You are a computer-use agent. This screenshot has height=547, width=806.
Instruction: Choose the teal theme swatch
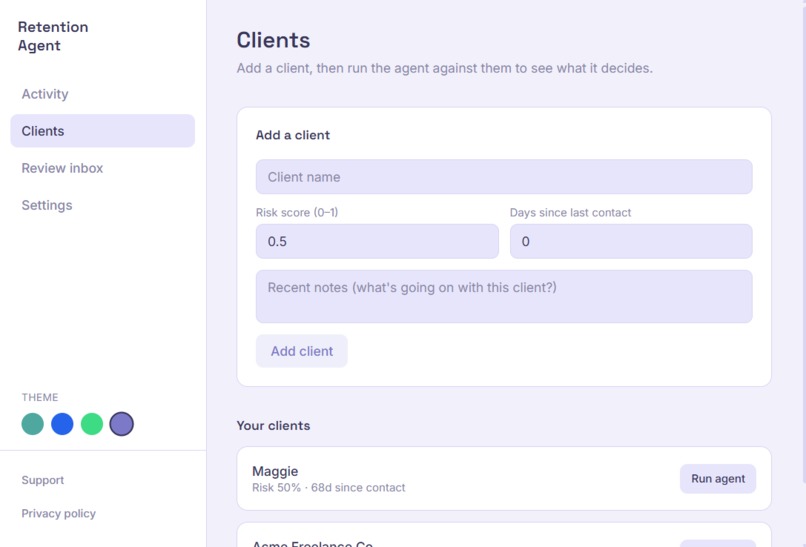32,424
